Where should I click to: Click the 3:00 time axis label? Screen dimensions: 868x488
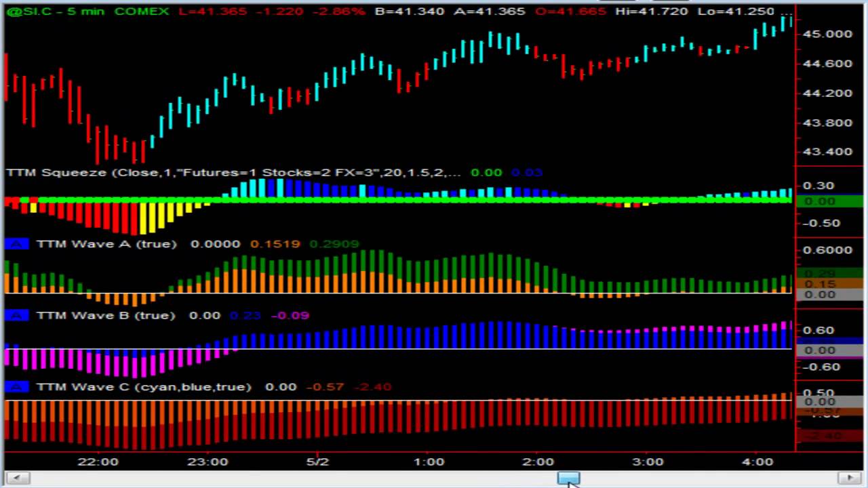tap(648, 462)
